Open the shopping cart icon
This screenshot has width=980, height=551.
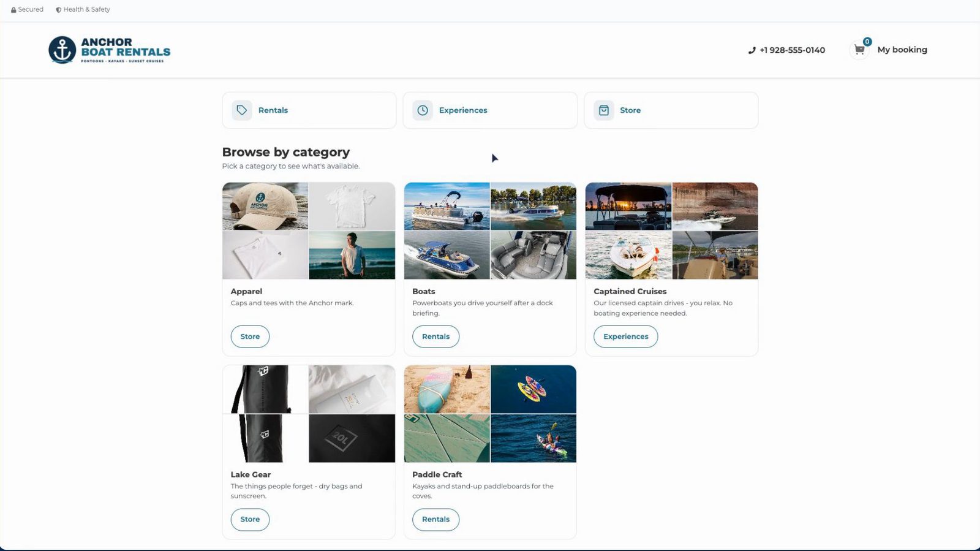click(859, 50)
